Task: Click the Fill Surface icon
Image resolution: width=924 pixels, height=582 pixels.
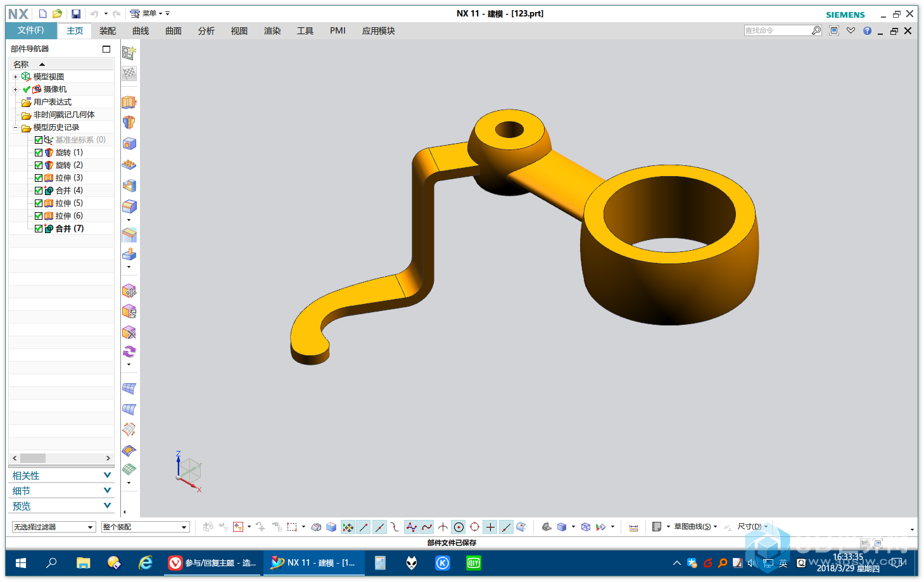Action: pyautogui.click(x=129, y=450)
